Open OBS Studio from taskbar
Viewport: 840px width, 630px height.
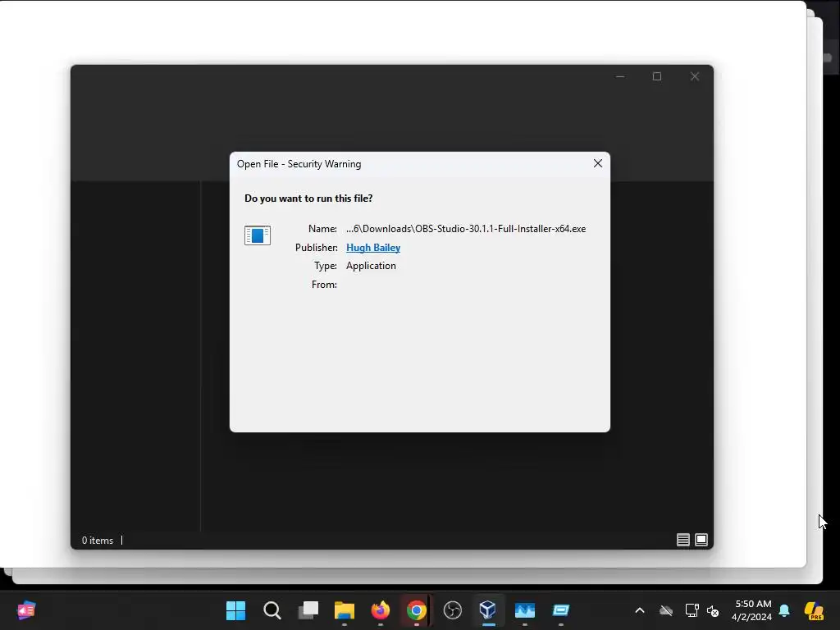[453, 610]
